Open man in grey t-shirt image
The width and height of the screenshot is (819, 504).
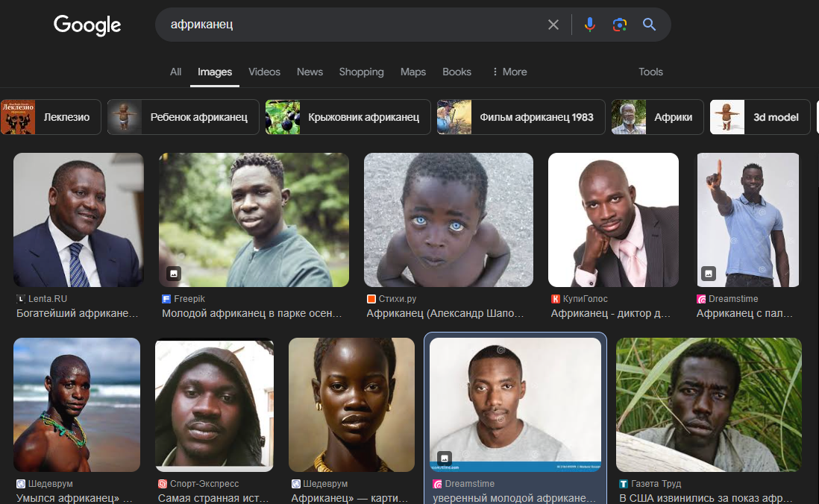pos(515,405)
